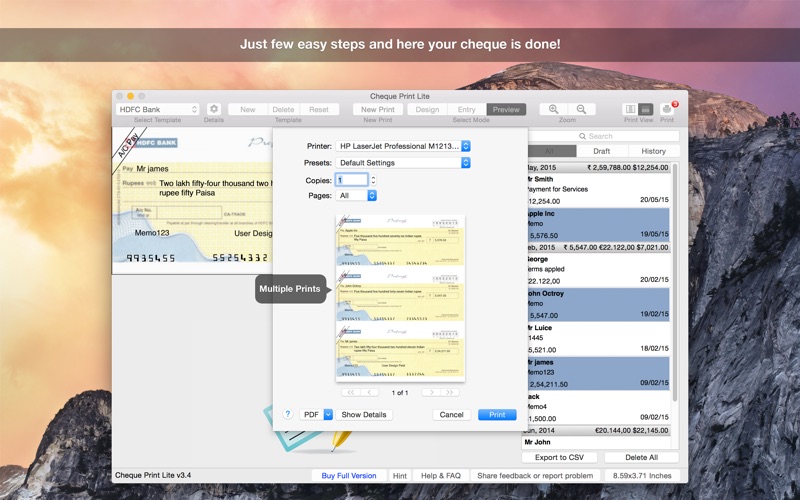Go to the last preview page
The image size is (800, 500).
click(x=449, y=392)
